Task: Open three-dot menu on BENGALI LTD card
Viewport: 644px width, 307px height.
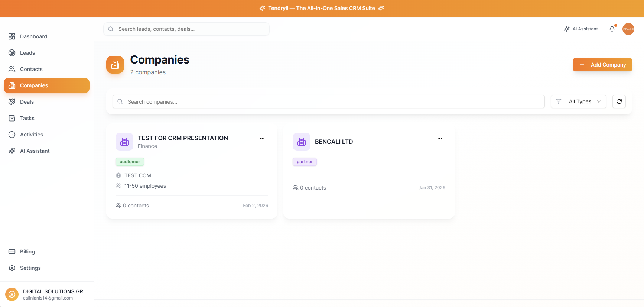Action: (439, 139)
